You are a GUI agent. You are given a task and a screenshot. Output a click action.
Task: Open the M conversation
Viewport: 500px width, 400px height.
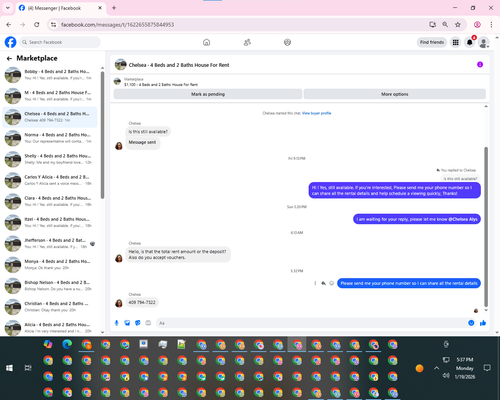[50, 96]
